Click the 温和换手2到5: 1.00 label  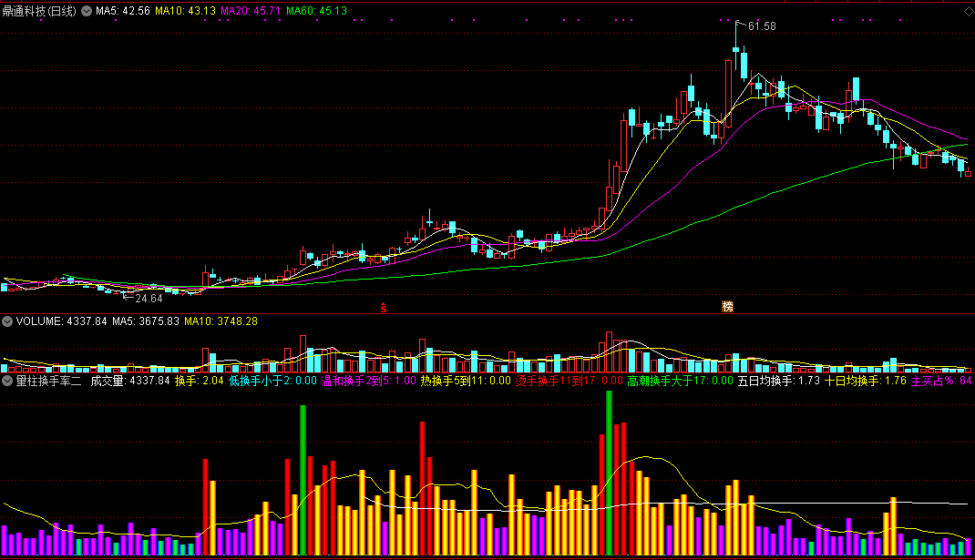click(x=369, y=381)
